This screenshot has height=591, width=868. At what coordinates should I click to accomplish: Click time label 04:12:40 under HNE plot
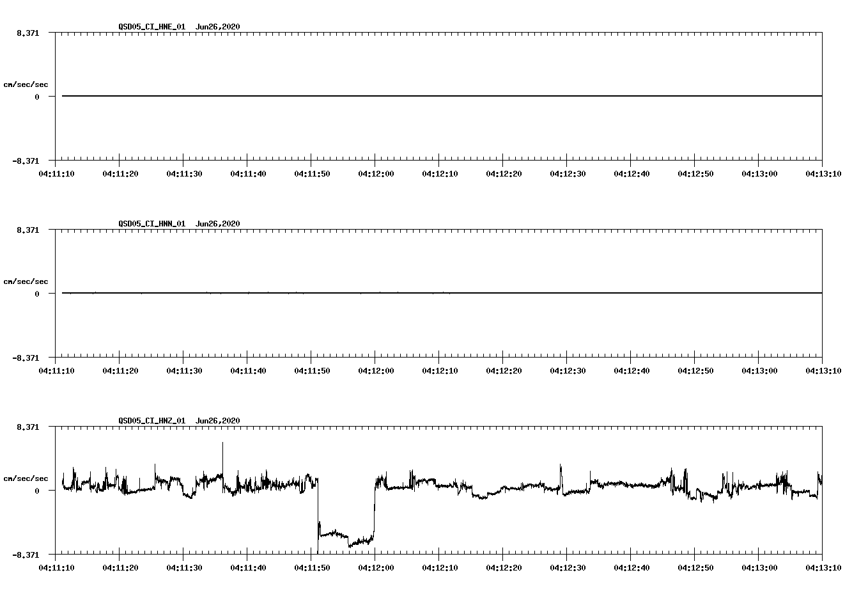click(632, 173)
